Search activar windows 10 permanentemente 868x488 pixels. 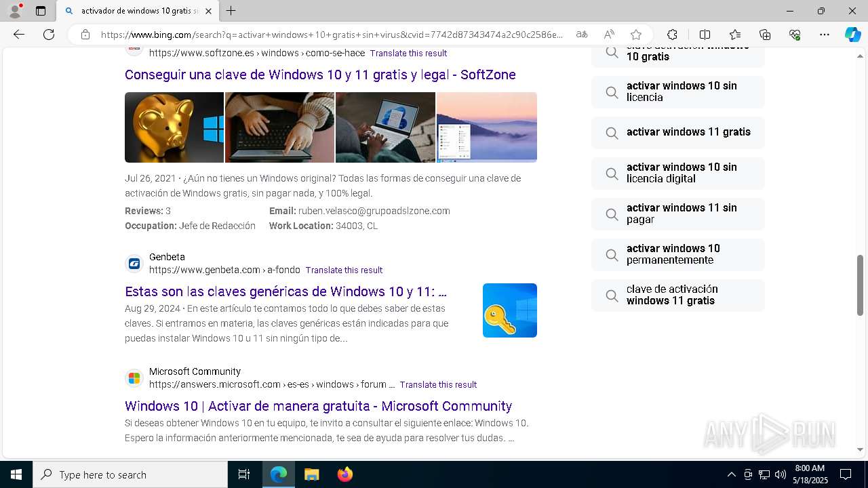678,254
